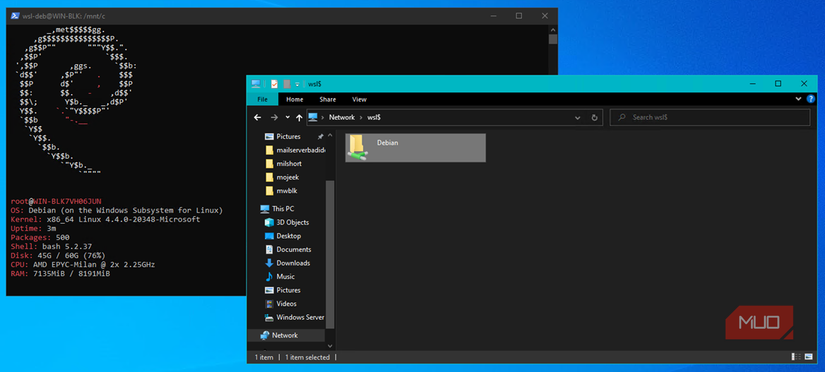Click the terminal window scrollbar thumb
This screenshot has height=372, width=825.
point(552,39)
